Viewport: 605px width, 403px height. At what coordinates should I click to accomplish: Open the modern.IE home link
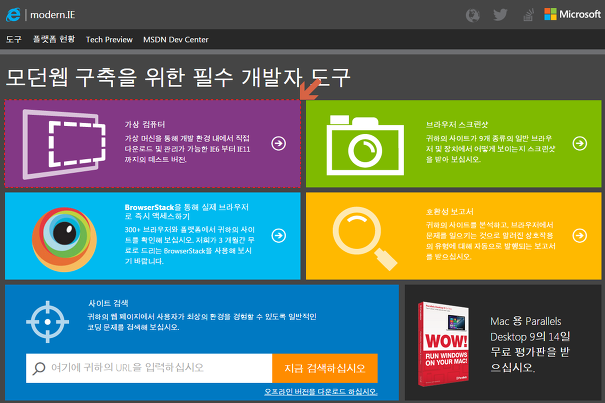click(52, 15)
